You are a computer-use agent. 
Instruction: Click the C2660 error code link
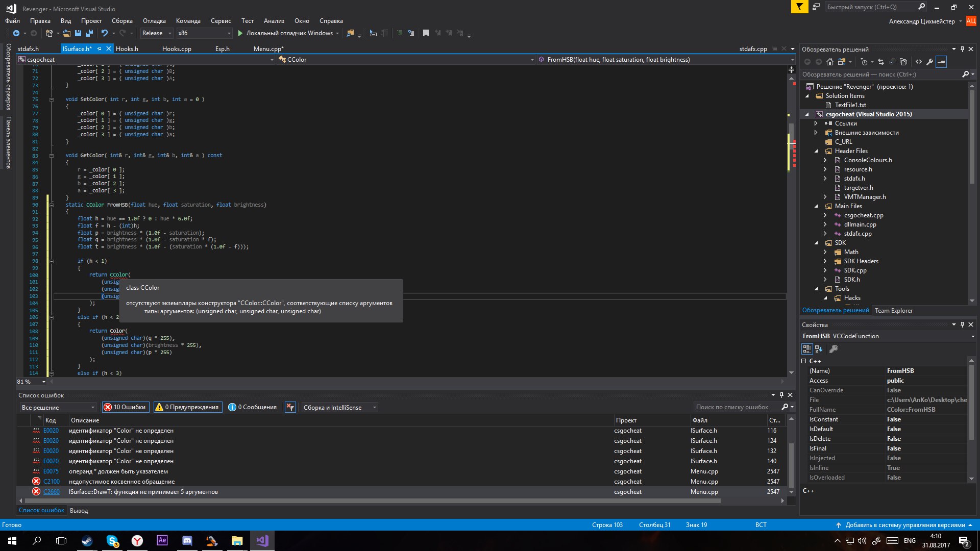(51, 492)
